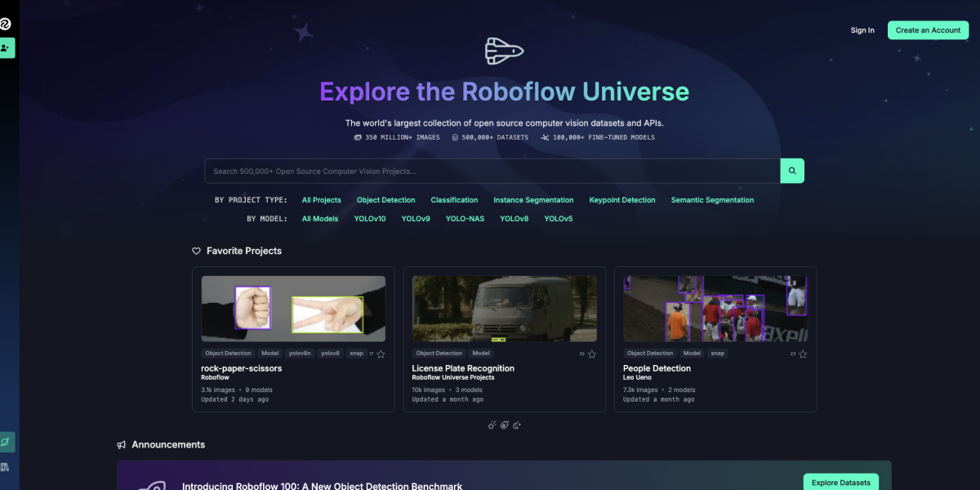Viewport: 980px width, 490px height.
Task: Click the shooting star carousel icon
Action: [492, 425]
